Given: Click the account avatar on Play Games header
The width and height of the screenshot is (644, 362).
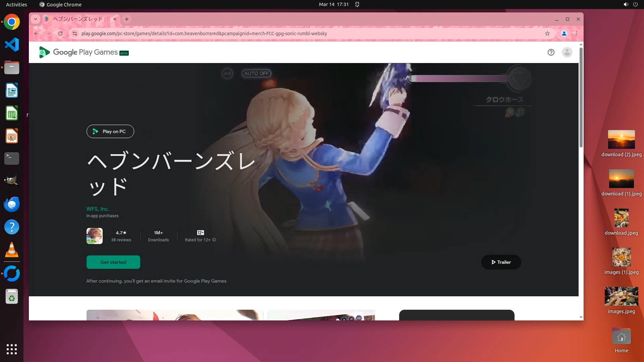Looking at the screenshot, I should [x=567, y=52].
